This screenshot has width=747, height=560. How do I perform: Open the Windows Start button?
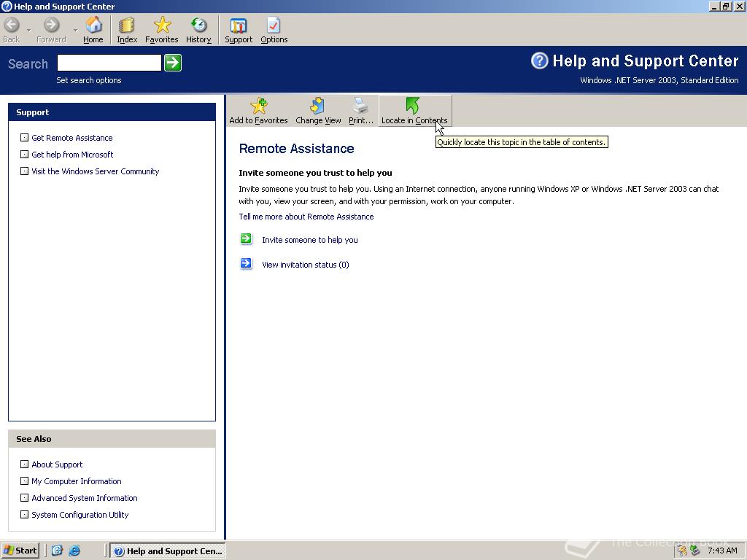click(20, 551)
